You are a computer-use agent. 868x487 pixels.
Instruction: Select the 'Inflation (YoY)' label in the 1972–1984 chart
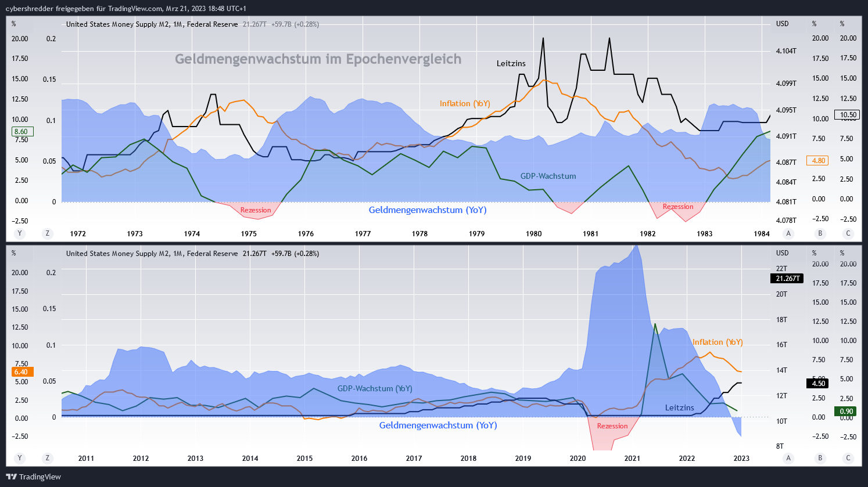click(x=465, y=103)
